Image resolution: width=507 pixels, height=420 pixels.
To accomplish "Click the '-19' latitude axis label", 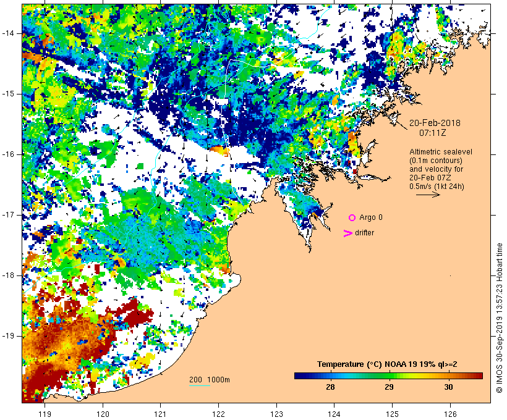I will click(7, 337).
